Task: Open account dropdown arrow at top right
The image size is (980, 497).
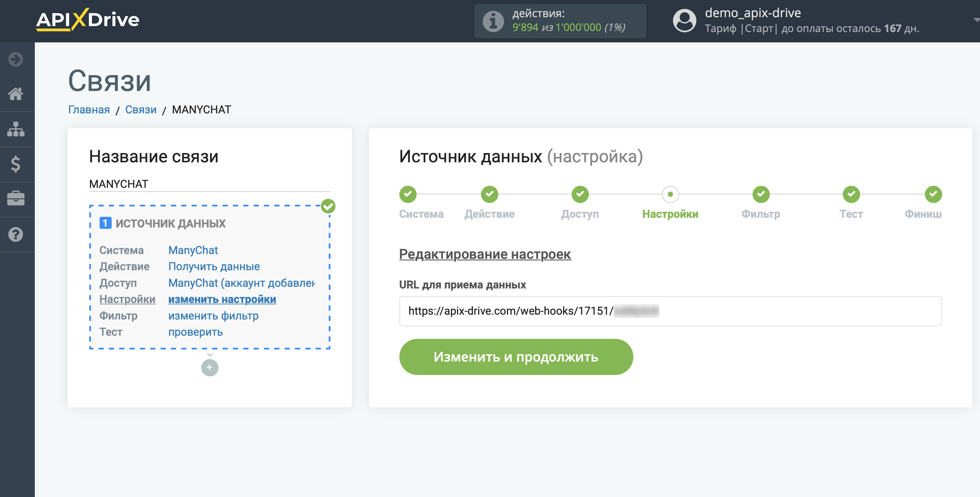Action: coord(976,20)
